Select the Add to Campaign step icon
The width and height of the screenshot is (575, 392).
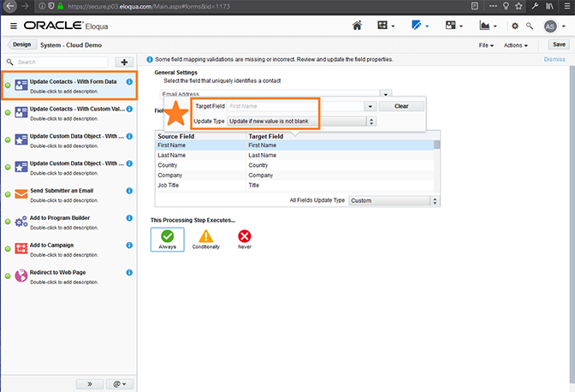click(21, 248)
